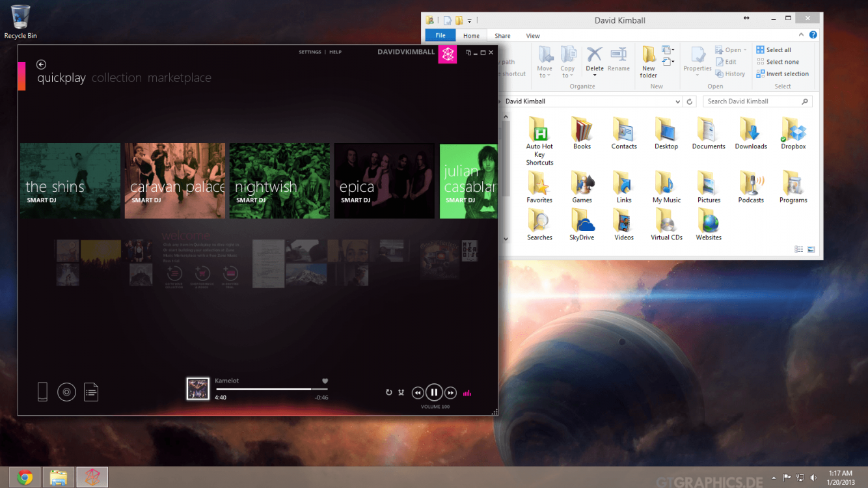868x488 pixels.
Task: Select the SkyDrive folder
Action: [x=582, y=225]
